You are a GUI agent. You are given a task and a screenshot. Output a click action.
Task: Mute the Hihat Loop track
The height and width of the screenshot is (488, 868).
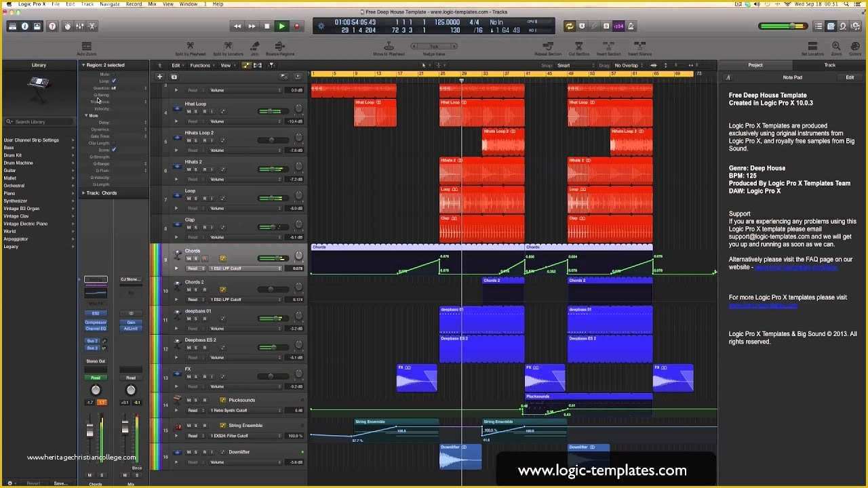(189, 111)
